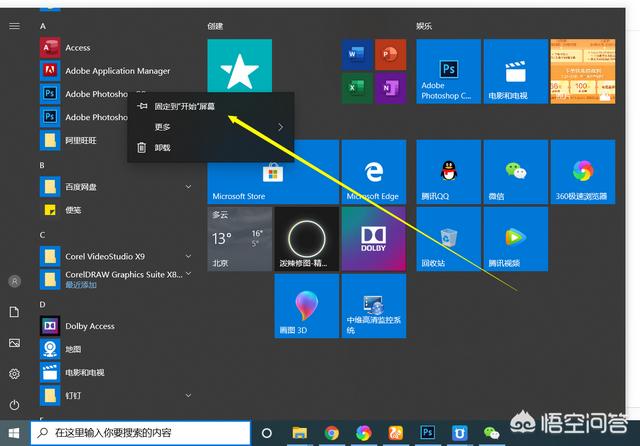Open Cortana circle on taskbar
Viewport: 640px width, 446px height.
267,433
